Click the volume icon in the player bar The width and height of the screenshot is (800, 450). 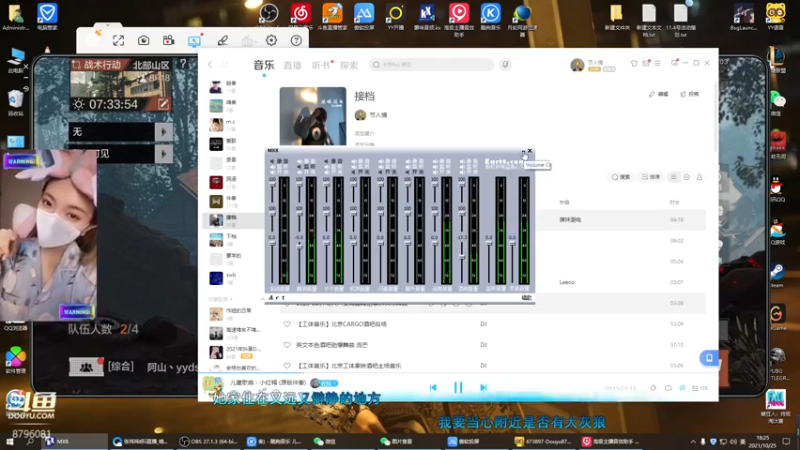pos(653,388)
